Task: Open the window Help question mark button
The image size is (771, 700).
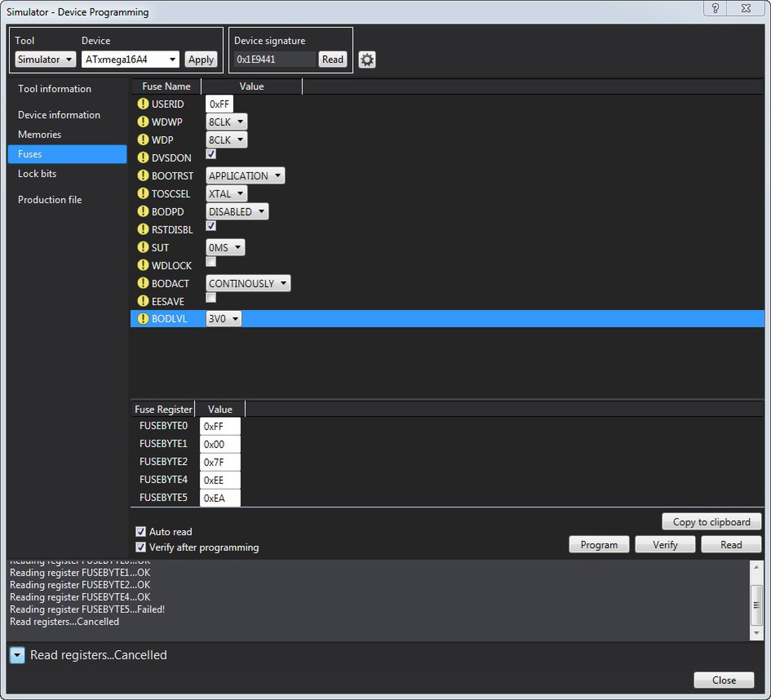Action: pos(715,8)
